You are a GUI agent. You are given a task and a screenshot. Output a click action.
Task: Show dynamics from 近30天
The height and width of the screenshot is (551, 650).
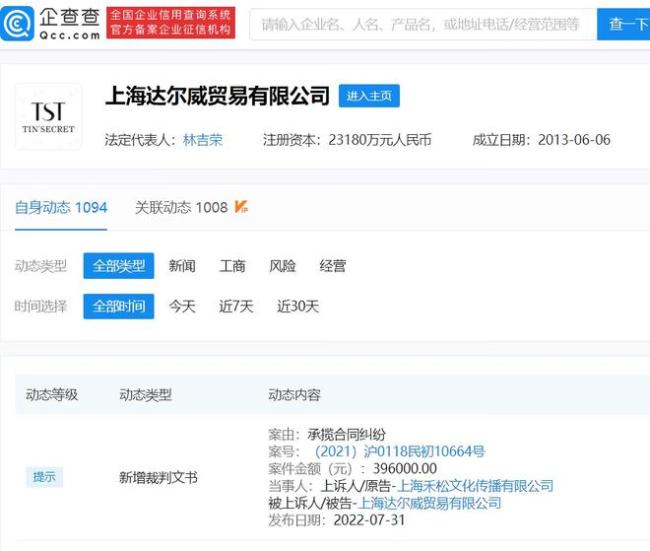tap(297, 306)
